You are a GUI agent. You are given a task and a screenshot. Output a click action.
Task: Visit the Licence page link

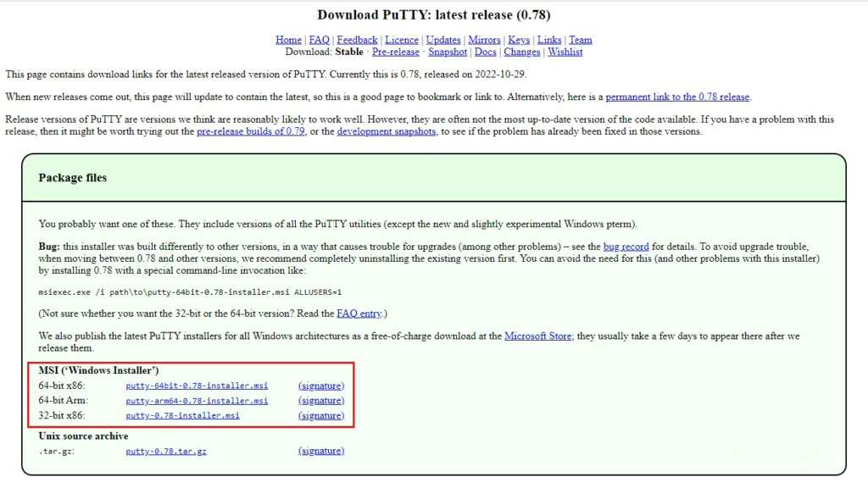click(402, 40)
